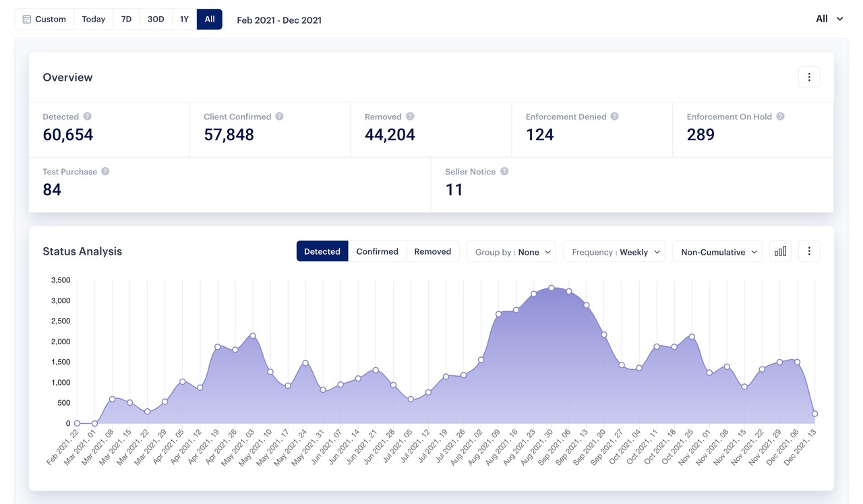Open the Non-Cumulative dropdown
Screen dimensions: 863x504
[717, 252]
